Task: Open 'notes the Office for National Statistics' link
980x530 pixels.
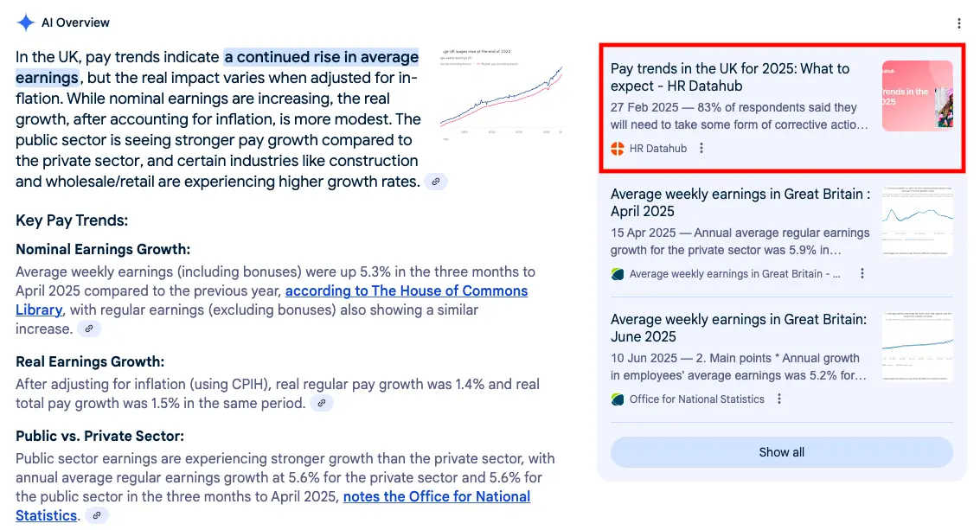Action: point(436,496)
